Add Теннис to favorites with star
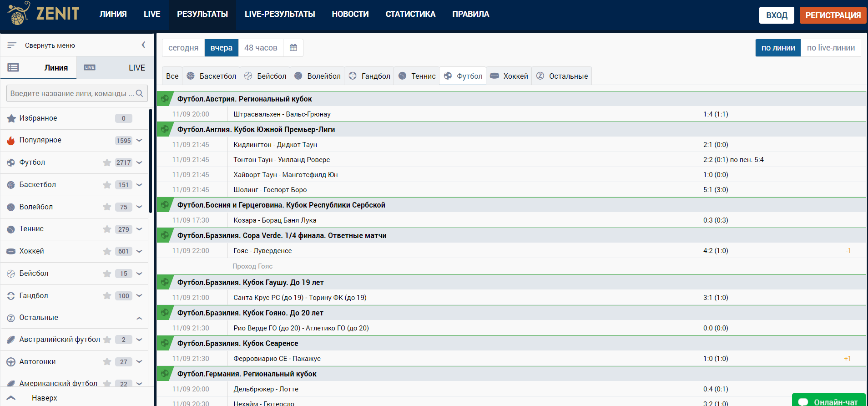 coord(107,229)
